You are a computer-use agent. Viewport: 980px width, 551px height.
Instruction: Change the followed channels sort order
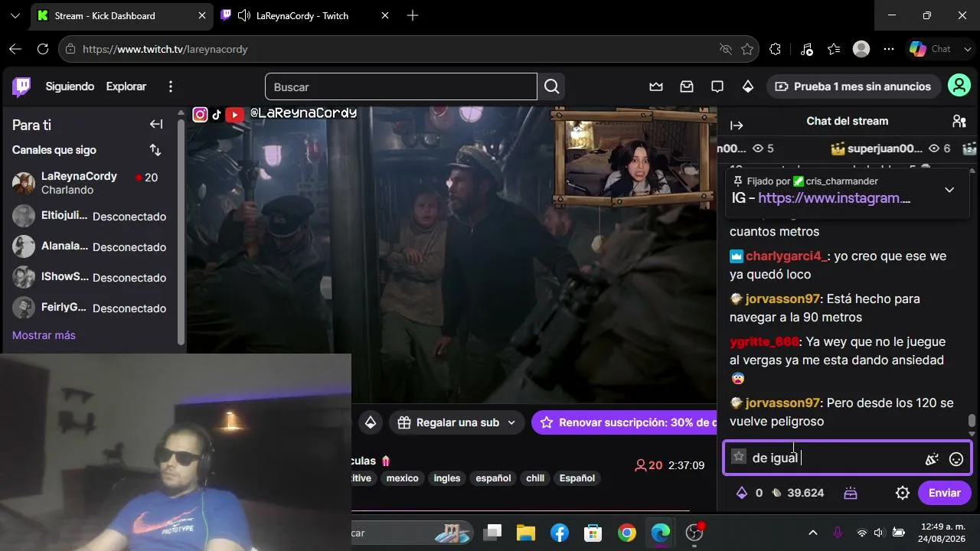click(155, 150)
